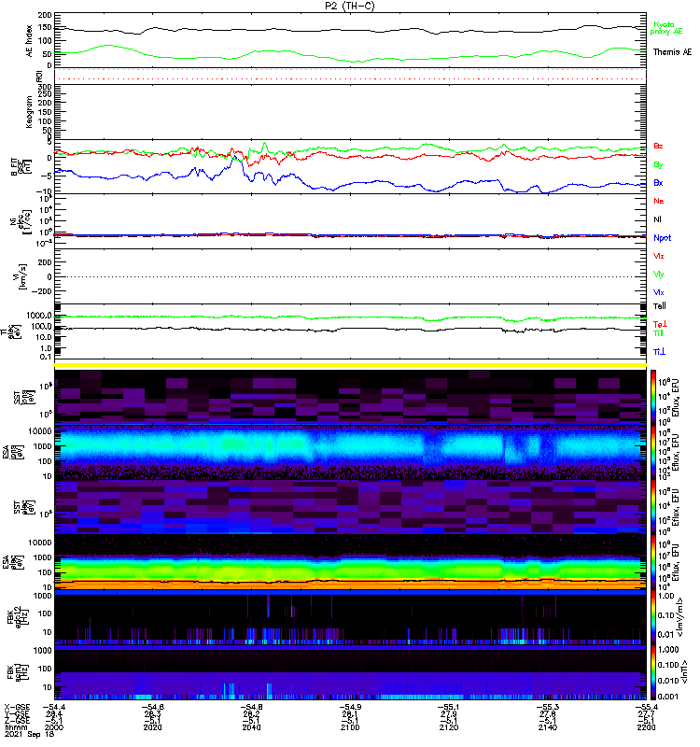Click the "-55.4" X-GSE position value
Image resolution: width=700 pixels, height=747 pixels.
coord(646,707)
